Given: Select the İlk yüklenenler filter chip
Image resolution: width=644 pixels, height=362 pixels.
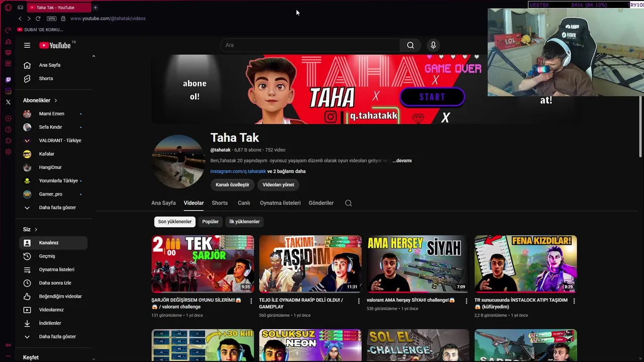Looking at the screenshot, I should [x=245, y=222].
